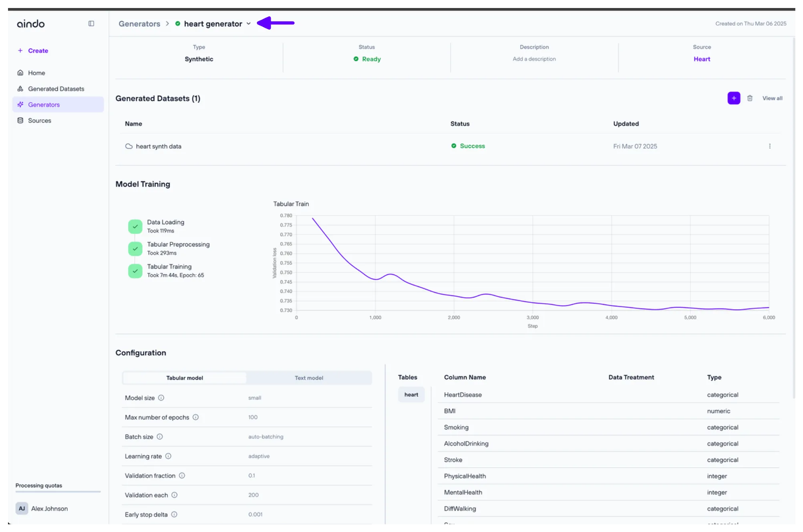The width and height of the screenshot is (803, 532).
Task: Click Processing quotas progress bar
Action: pos(58,492)
